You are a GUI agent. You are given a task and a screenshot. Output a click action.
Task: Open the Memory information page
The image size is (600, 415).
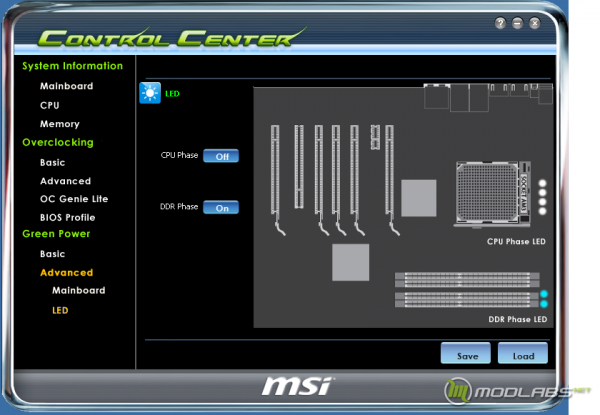[x=60, y=124]
